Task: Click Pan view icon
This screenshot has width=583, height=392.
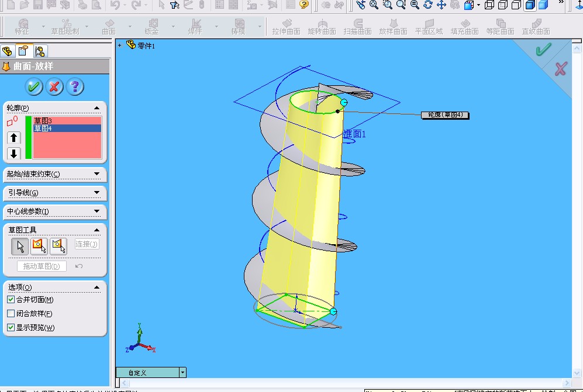Action: (x=441, y=5)
